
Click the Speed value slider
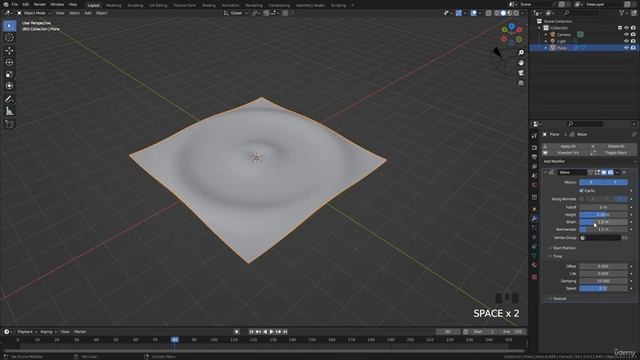pyautogui.click(x=603, y=288)
